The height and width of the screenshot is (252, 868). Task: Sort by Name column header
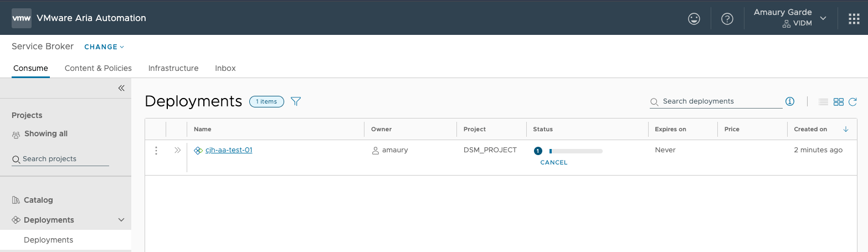pos(202,129)
